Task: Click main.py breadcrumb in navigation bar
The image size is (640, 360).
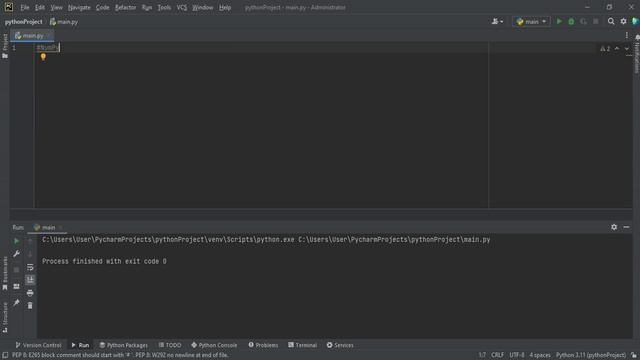Action: [x=64, y=22]
